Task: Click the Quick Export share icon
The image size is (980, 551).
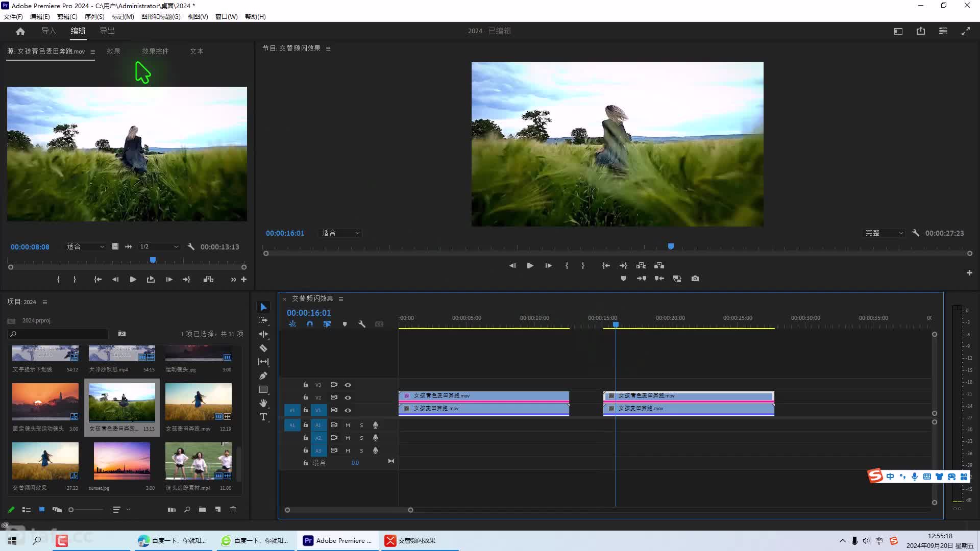Action: click(x=921, y=31)
